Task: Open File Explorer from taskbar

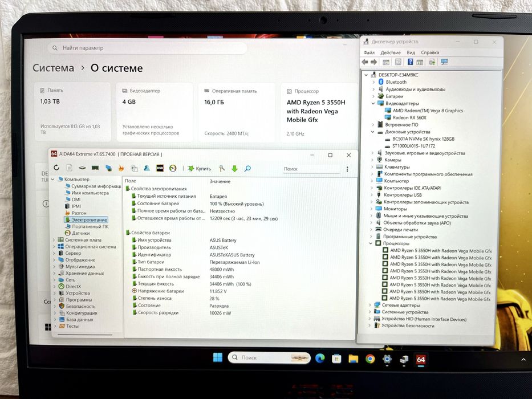Action: (x=353, y=359)
